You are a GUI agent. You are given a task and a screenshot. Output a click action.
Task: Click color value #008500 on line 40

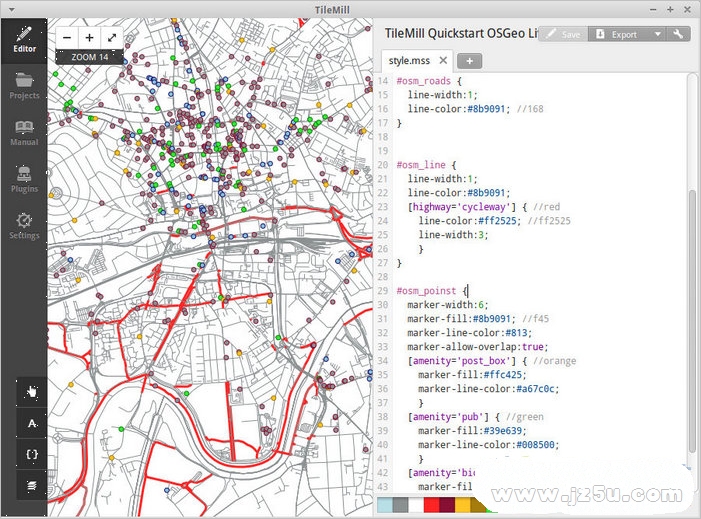(536, 445)
